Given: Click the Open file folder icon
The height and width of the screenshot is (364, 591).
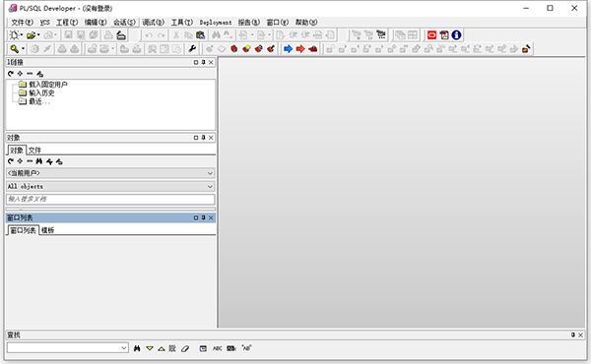Looking at the screenshot, I should pyautogui.click(x=32, y=35).
